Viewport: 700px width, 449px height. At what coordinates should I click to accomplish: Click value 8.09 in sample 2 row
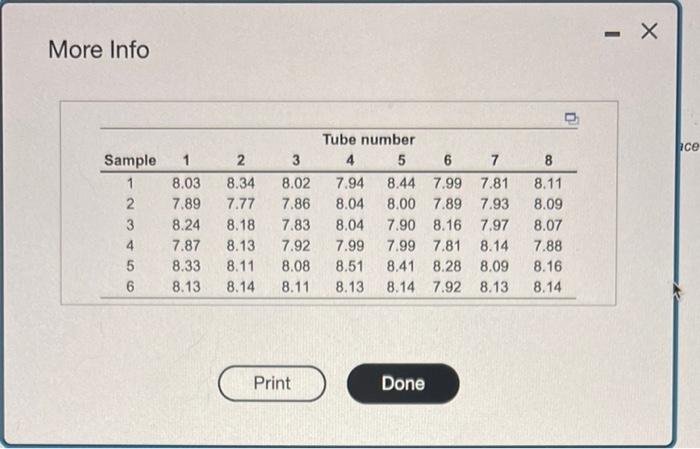pyautogui.click(x=548, y=204)
